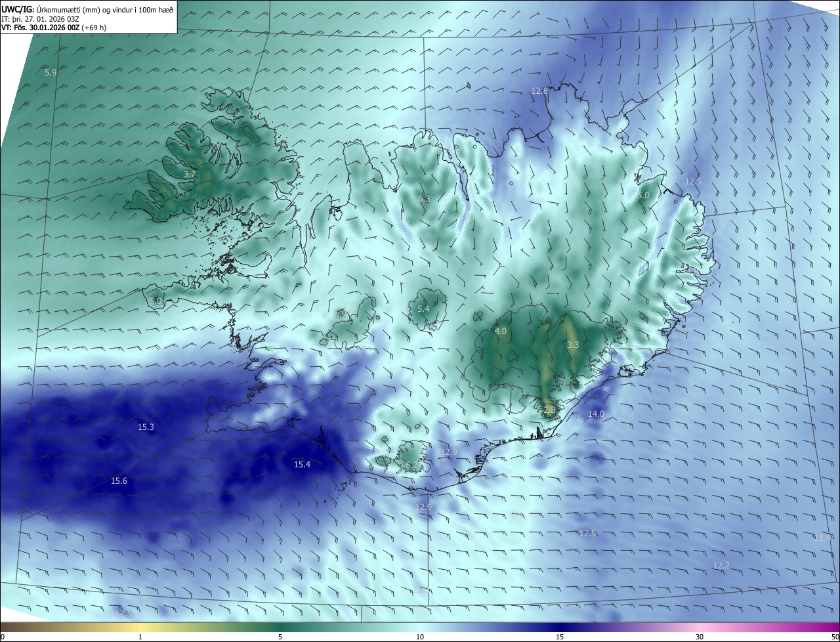Image resolution: width=840 pixels, height=642 pixels.
Task: Click the color scale tick labeled 10
Action: tap(420, 637)
